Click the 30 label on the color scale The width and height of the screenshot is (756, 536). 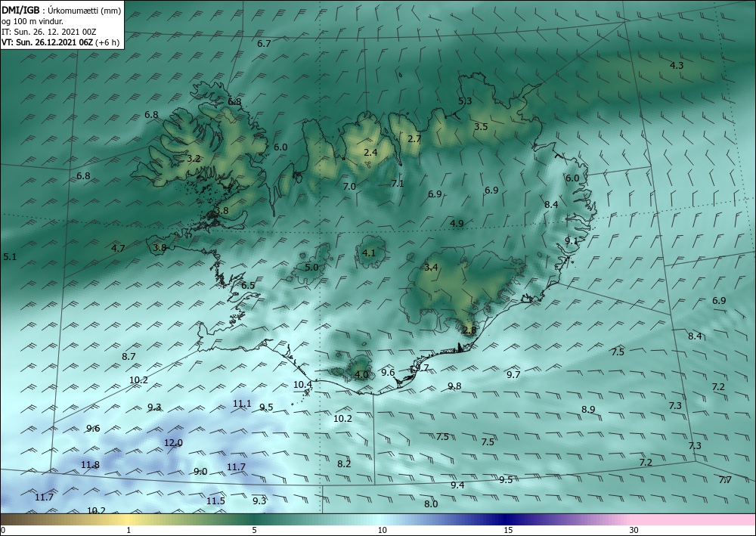coord(634,530)
